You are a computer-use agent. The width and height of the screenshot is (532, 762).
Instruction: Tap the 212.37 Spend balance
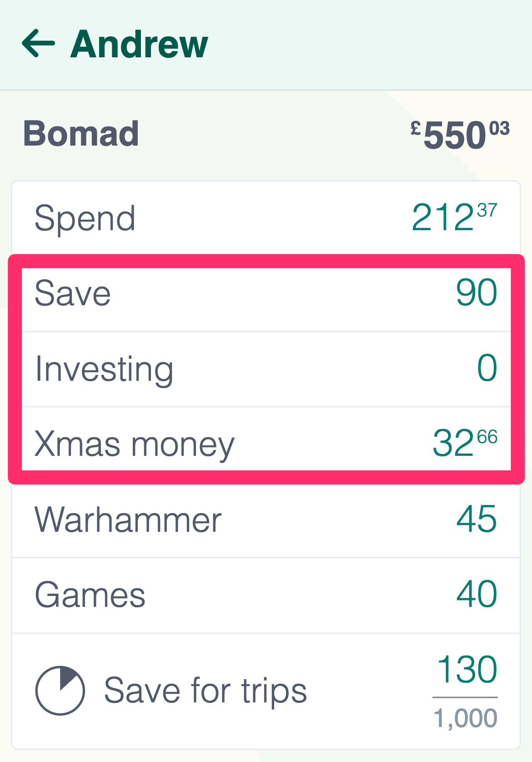tap(454, 217)
